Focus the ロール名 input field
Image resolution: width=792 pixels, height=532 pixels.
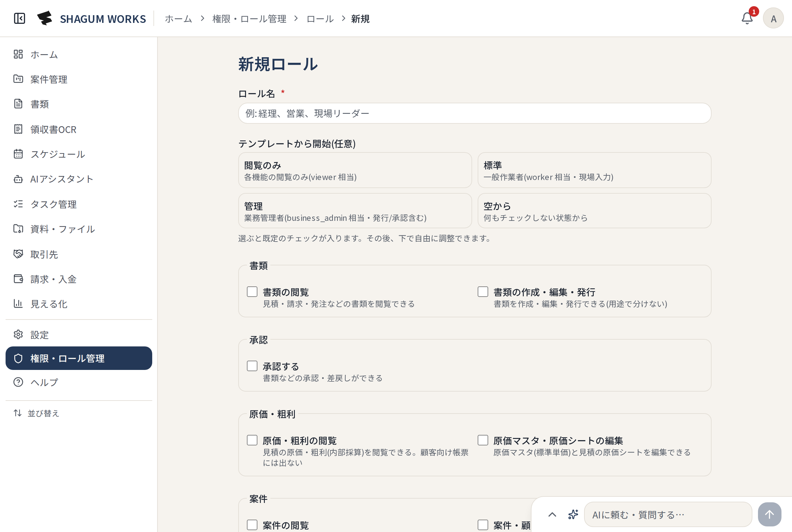click(475, 113)
